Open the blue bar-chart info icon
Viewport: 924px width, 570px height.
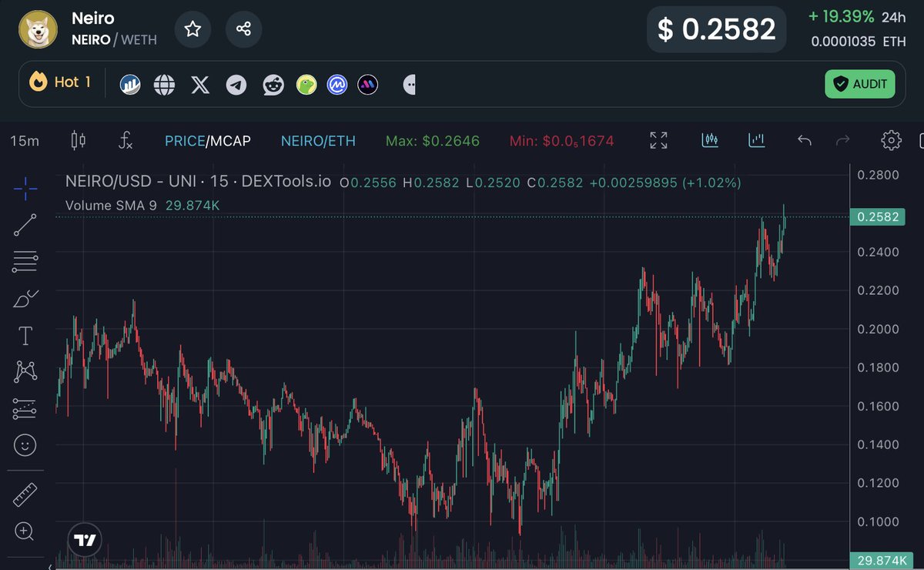[x=130, y=84]
